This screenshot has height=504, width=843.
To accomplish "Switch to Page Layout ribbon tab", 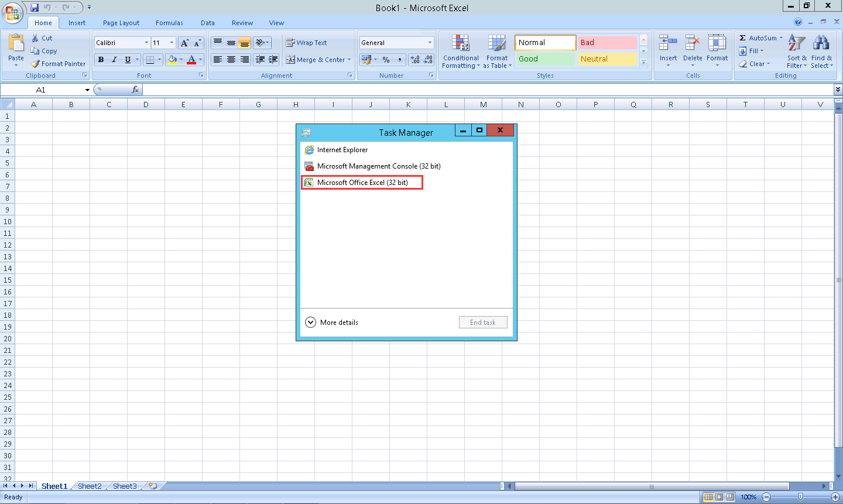I will (121, 23).
